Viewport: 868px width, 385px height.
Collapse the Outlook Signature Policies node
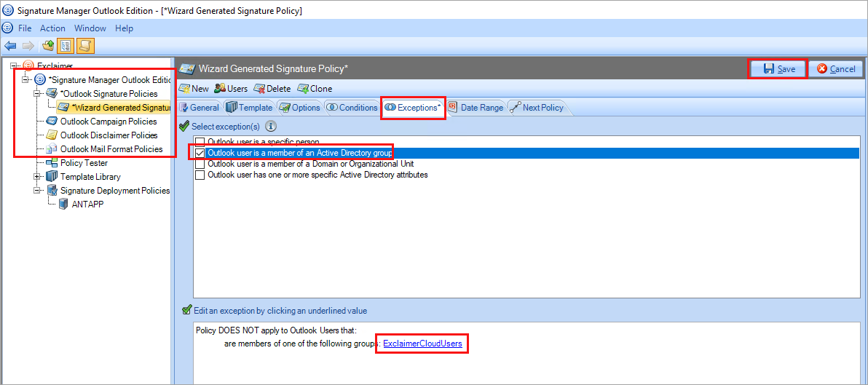pos(37,94)
